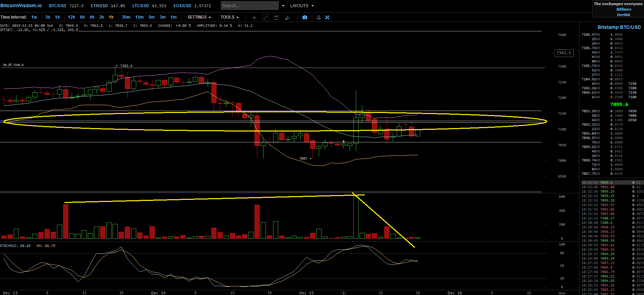Click the Dec 16 date axis label
Image resolution: width=644 pixels, height=295 pixels.
coord(455,293)
